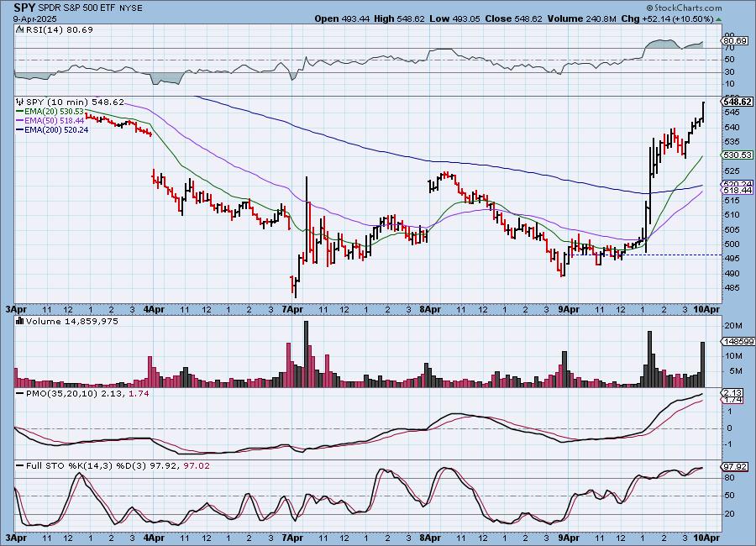Click the green up triangle after Chg
756x546 pixels.
pos(718,19)
